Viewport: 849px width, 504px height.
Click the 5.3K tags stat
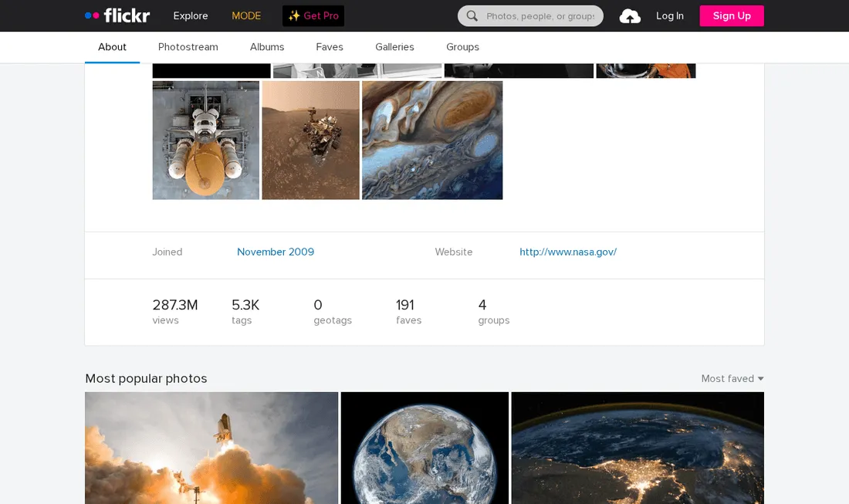pyautogui.click(x=245, y=312)
